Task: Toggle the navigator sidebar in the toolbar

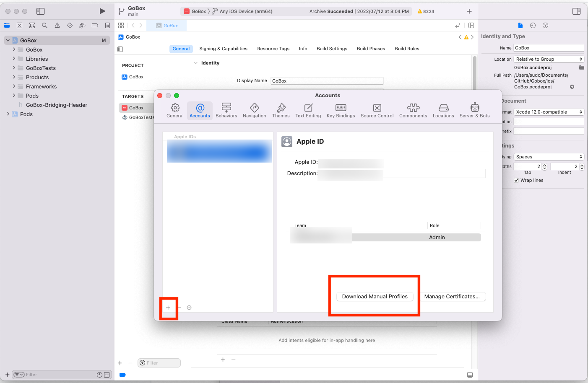Action: (x=40, y=11)
